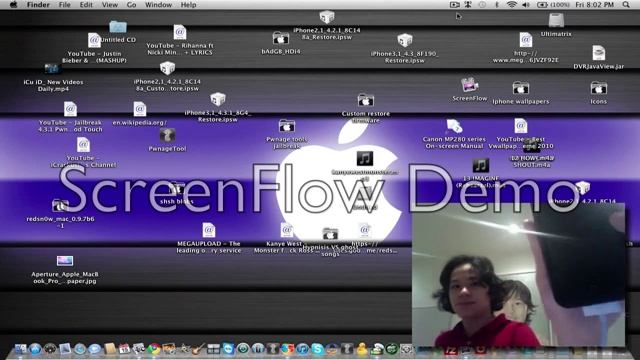Open Spaces from the Dock

click(x=213, y=349)
